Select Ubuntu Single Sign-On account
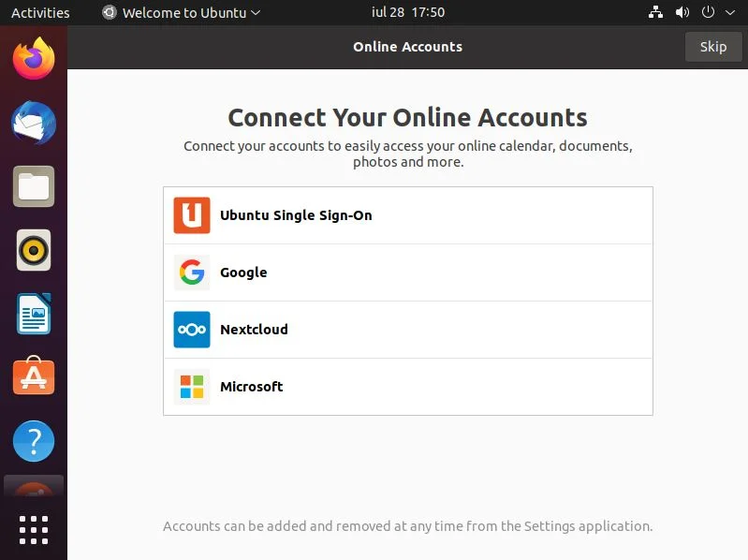 (x=408, y=215)
